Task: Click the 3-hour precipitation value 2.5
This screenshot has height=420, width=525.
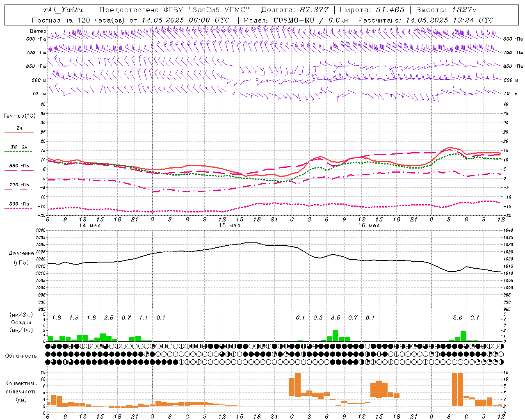Action: coord(109,318)
